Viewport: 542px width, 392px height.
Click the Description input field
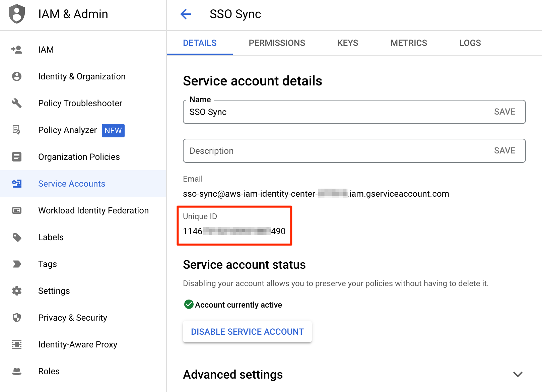(354, 151)
